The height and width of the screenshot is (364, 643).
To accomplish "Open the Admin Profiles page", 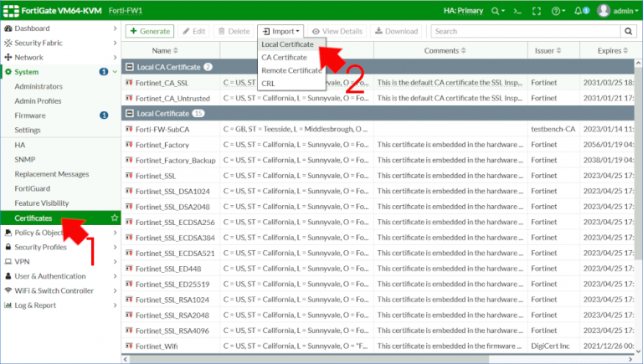I will [38, 101].
